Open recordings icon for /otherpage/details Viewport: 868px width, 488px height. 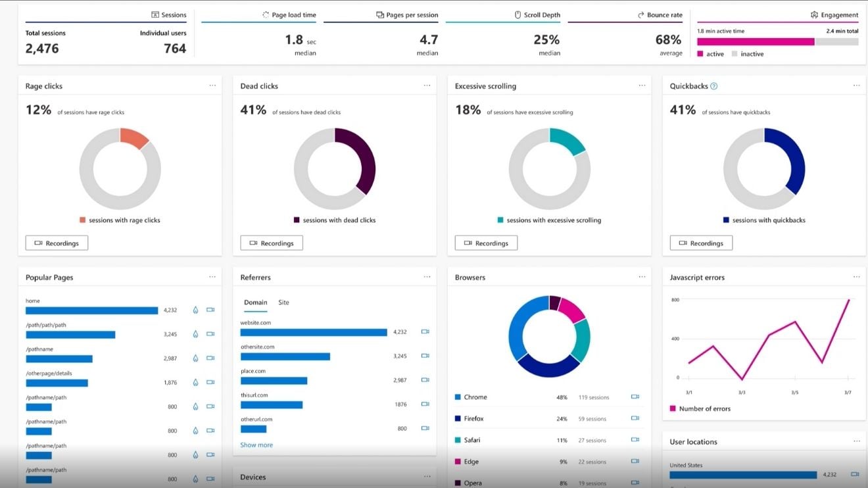[210, 382]
